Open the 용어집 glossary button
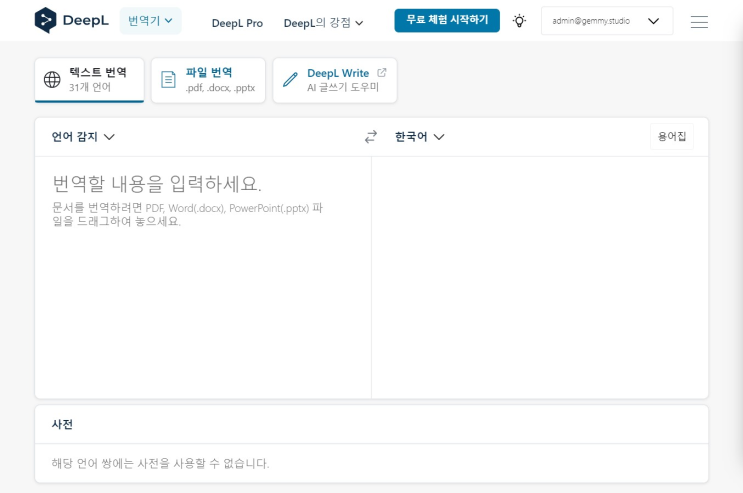The width and height of the screenshot is (743, 493). tap(672, 137)
